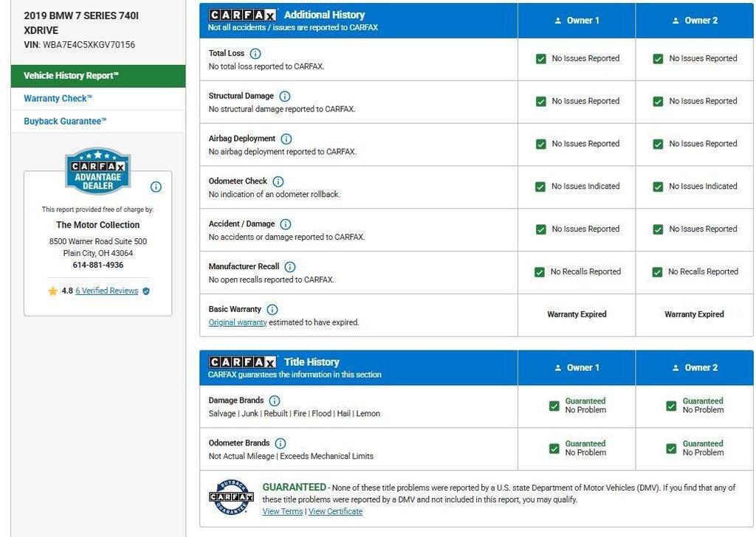Show info for Odometer Check
The width and height of the screenshot is (756, 537).
point(278,182)
